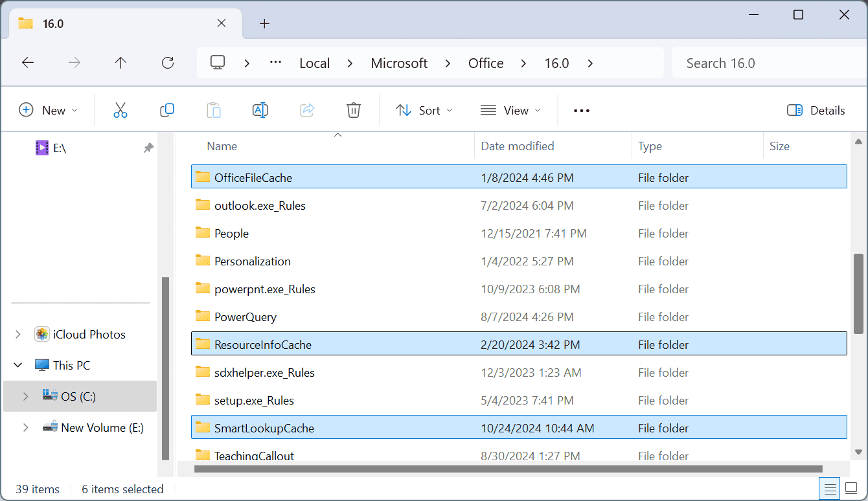Go up one folder level
The image size is (868, 501).
click(x=121, y=63)
